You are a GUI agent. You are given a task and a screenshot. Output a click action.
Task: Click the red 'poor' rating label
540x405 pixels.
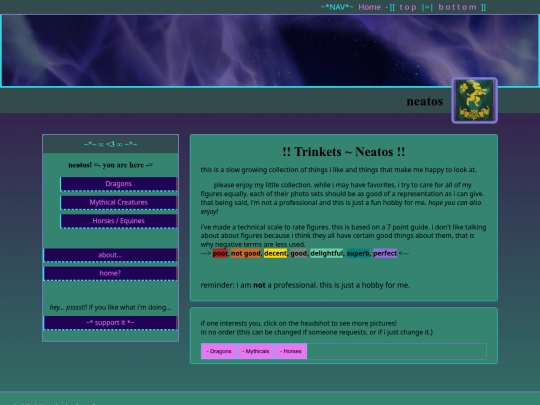pos(220,253)
